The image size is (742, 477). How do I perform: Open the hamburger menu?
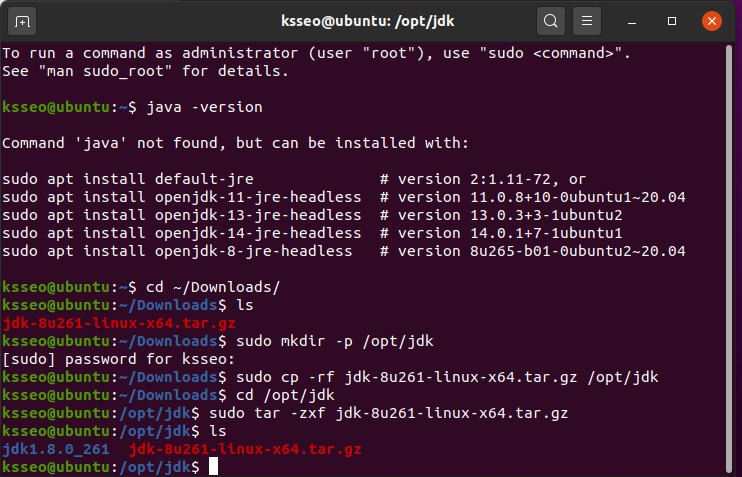click(587, 21)
